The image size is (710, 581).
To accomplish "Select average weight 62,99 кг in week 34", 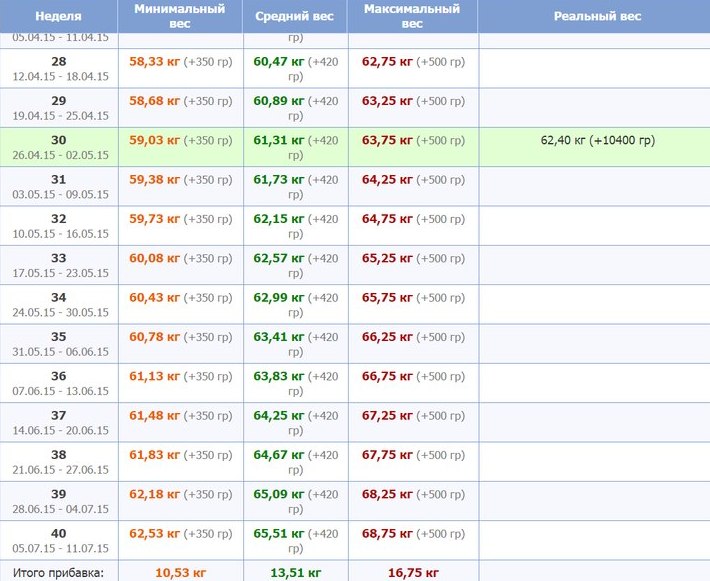I will [279, 297].
